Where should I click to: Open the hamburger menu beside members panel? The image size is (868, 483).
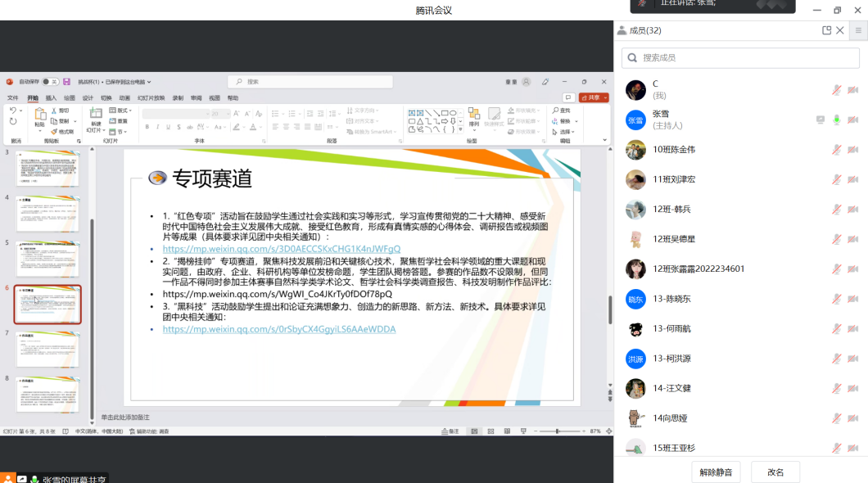(858, 30)
